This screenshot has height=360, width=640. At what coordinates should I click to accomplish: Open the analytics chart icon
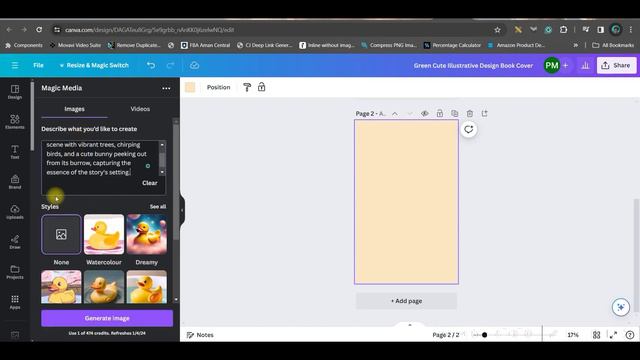(585, 65)
